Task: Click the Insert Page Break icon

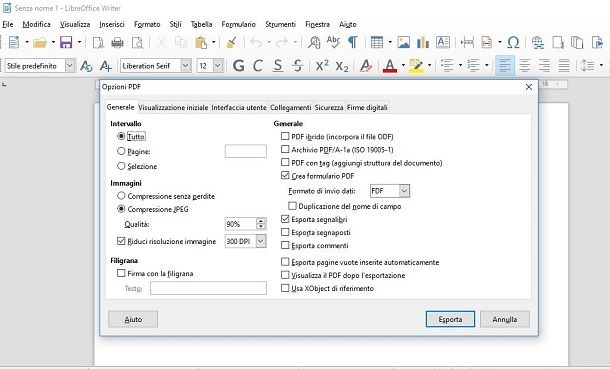Action: [x=467, y=42]
